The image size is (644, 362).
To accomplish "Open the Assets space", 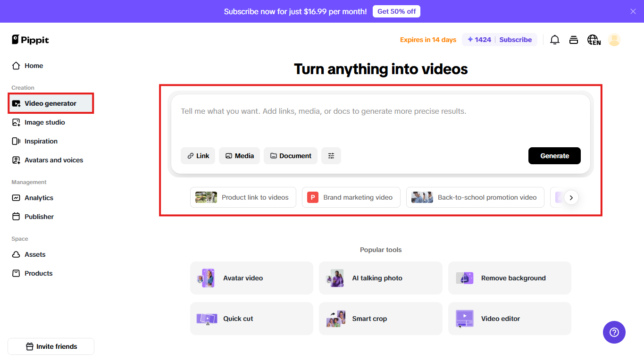I will (34, 254).
